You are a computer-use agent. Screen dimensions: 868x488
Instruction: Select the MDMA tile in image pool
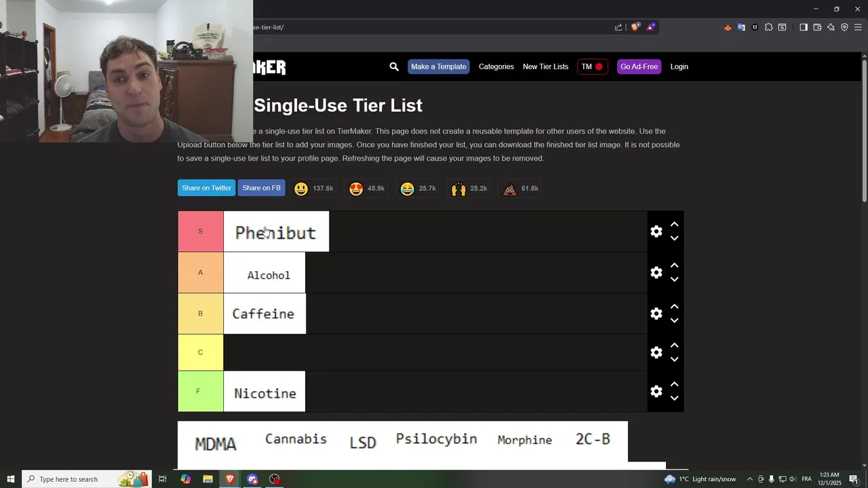click(216, 443)
